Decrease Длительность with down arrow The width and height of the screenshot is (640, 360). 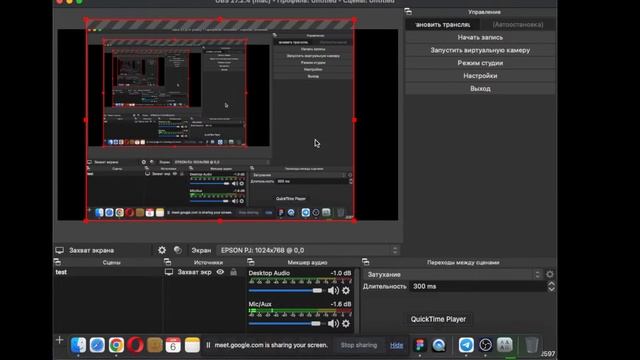coord(551,289)
